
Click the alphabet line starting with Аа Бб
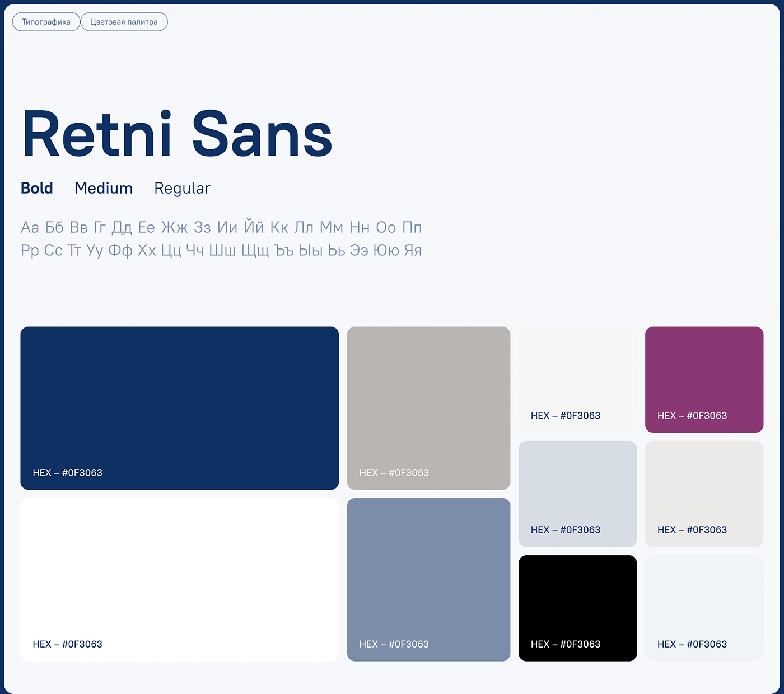tap(221, 227)
